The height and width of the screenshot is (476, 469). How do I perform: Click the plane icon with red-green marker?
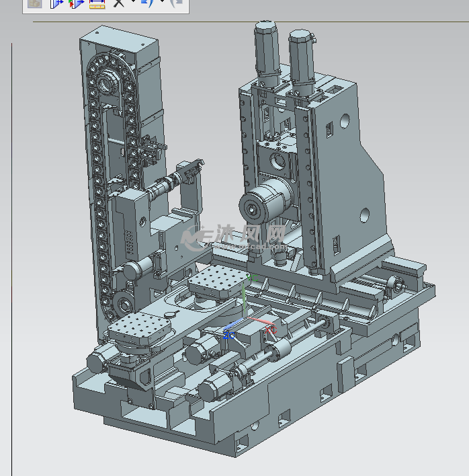(76, 3)
